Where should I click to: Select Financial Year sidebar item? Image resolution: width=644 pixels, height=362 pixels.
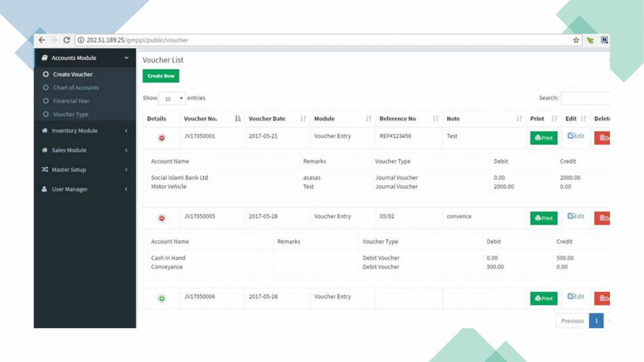click(x=71, y=101)
